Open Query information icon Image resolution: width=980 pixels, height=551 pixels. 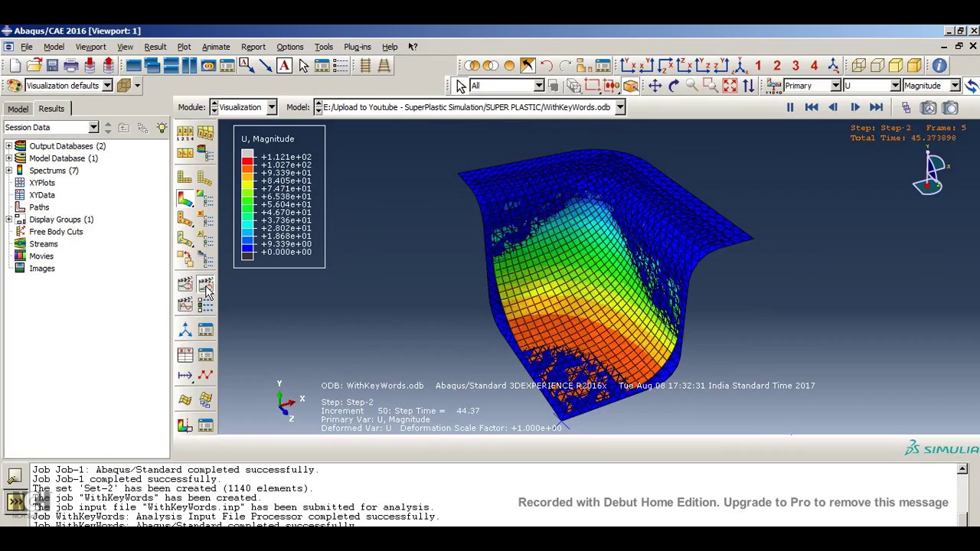[939, 66]
